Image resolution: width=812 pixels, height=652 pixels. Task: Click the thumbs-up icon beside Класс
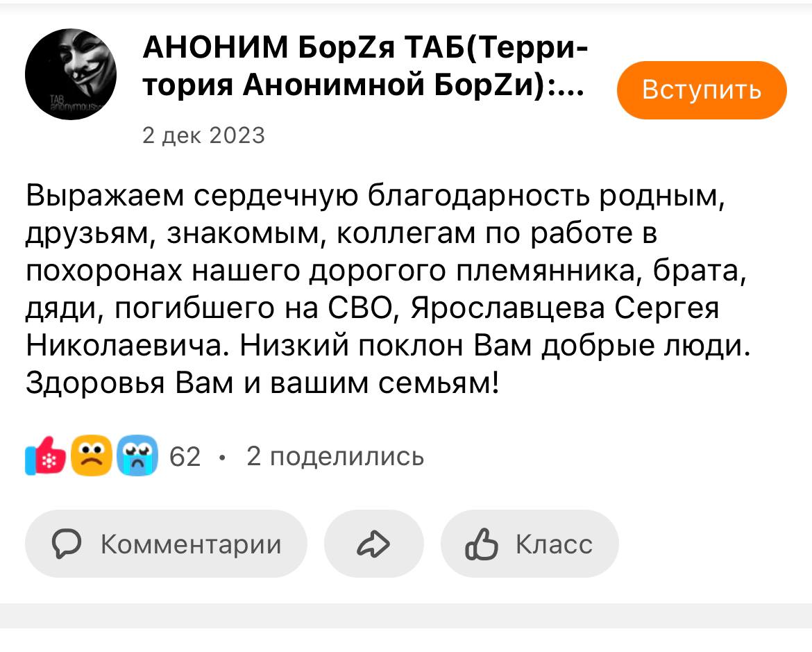coord(482,544)
